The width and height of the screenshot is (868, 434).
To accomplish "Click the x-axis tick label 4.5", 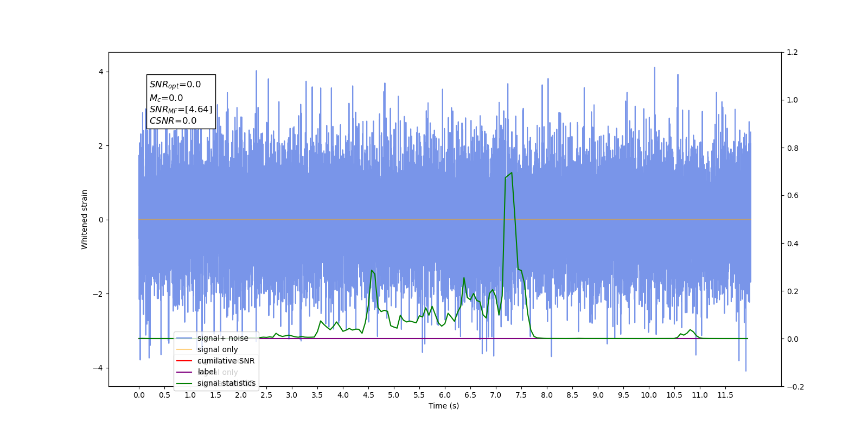I will [x=368, y=395].
